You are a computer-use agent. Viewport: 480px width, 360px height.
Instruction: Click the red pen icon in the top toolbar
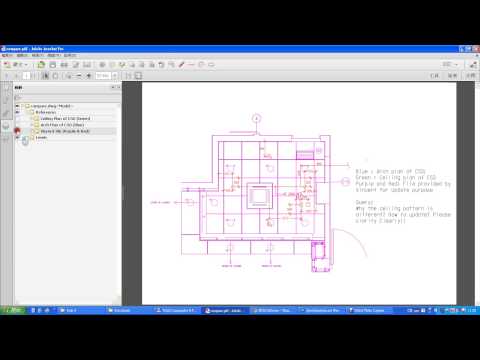pyautogui.click(x=181, y=65)
